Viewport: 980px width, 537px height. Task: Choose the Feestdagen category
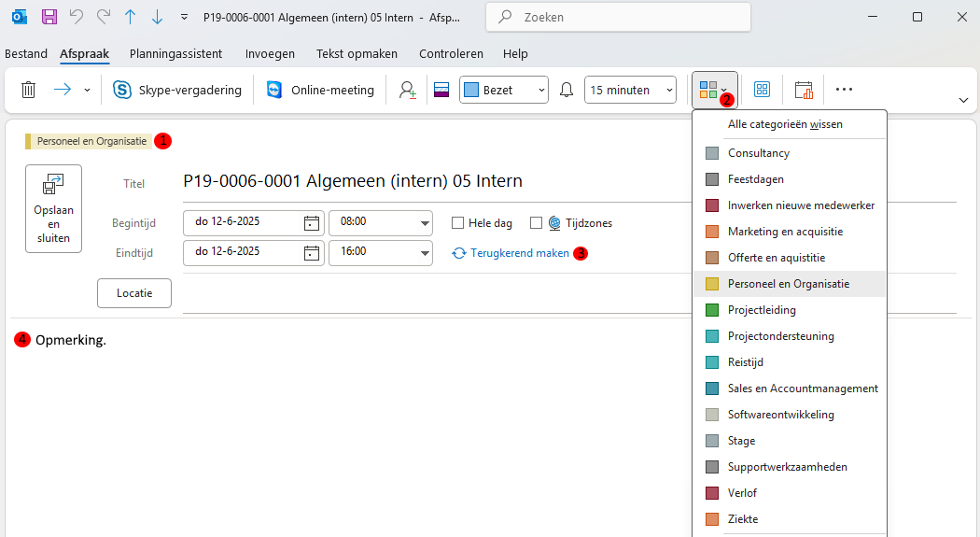click(x=790, y=179)
